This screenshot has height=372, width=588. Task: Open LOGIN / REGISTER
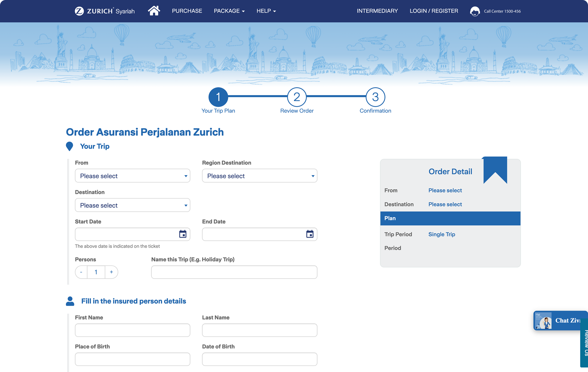[434, 11]
